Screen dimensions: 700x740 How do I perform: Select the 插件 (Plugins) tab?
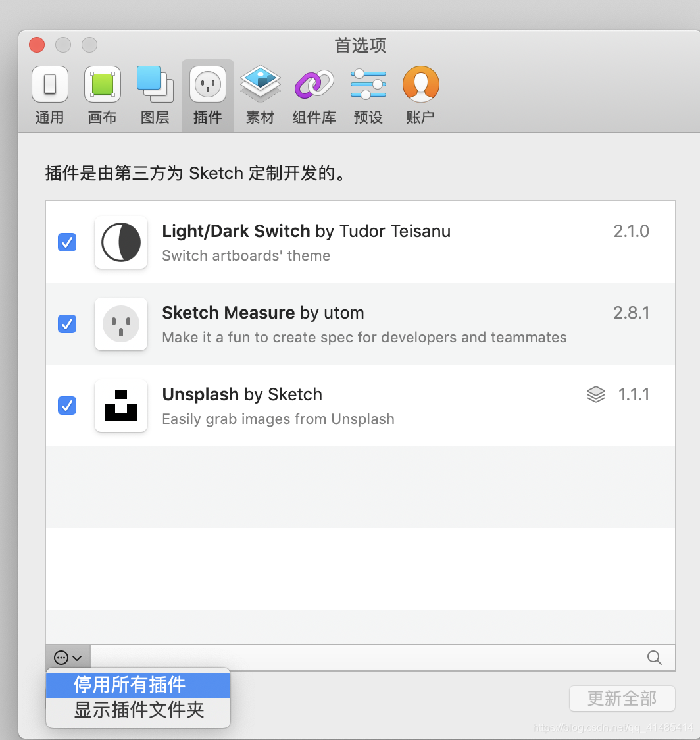click(x=207, y=96)
